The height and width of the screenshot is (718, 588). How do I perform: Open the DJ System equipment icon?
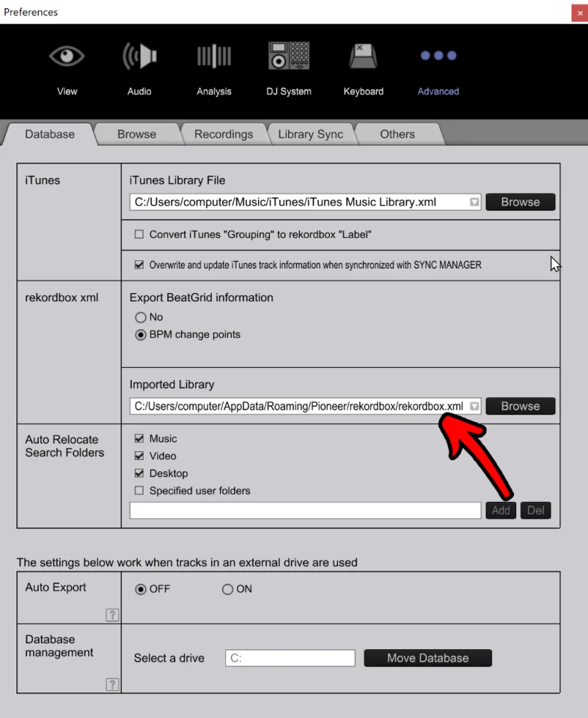tap(289, 55)
